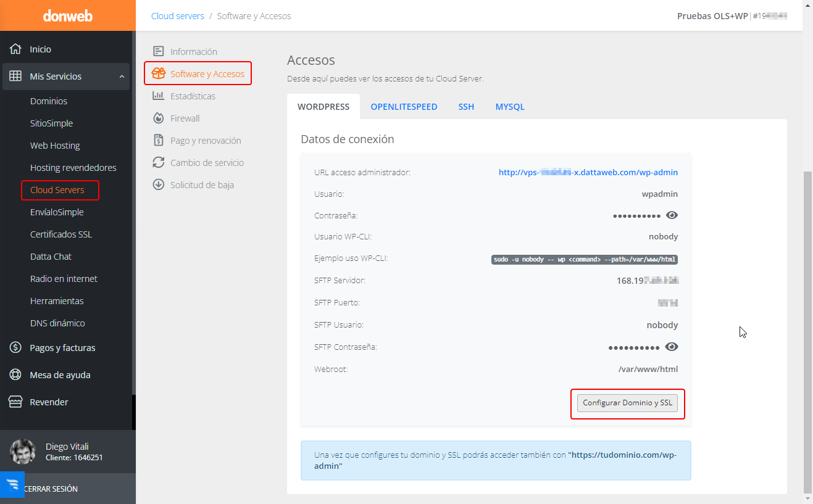Switch to the OPENLITESPEED tab
Screen dimensions: 813x504
(x=404, y=107)
